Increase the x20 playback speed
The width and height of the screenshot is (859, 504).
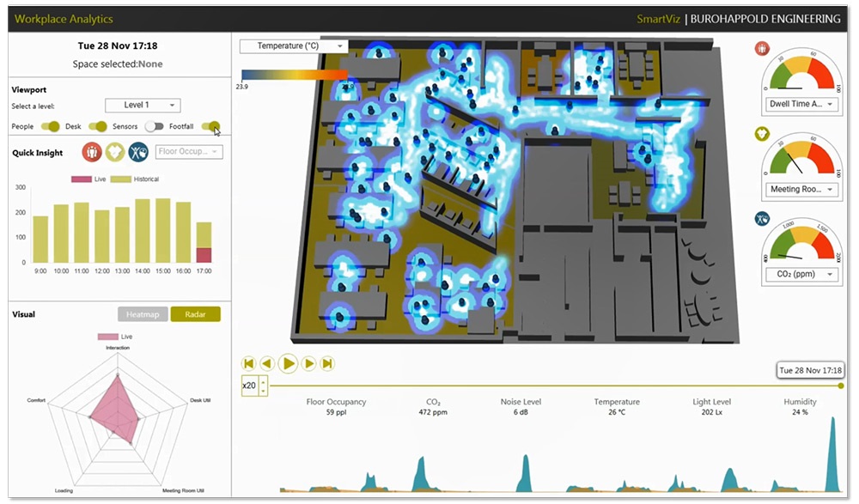click(x=264, y=381)
